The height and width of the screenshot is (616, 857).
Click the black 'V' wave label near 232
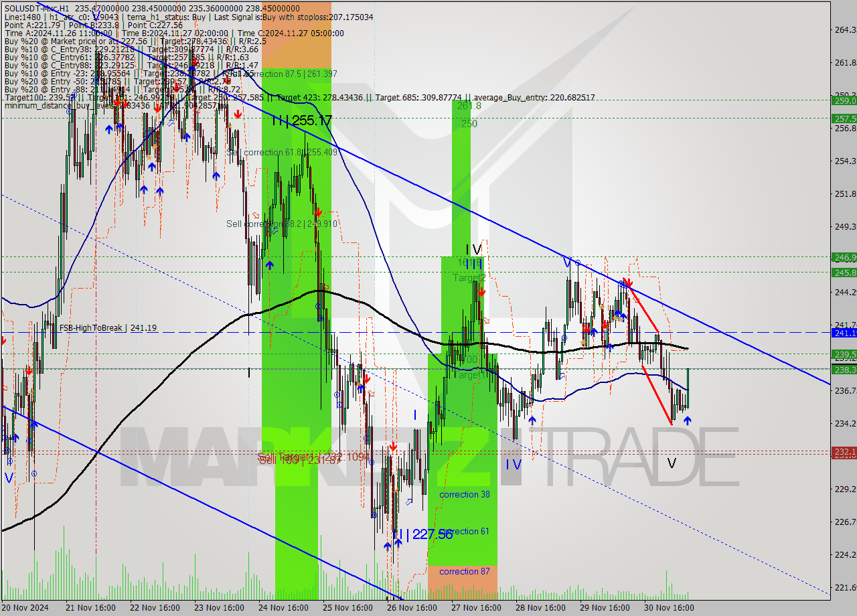click(x=672, y=463)
